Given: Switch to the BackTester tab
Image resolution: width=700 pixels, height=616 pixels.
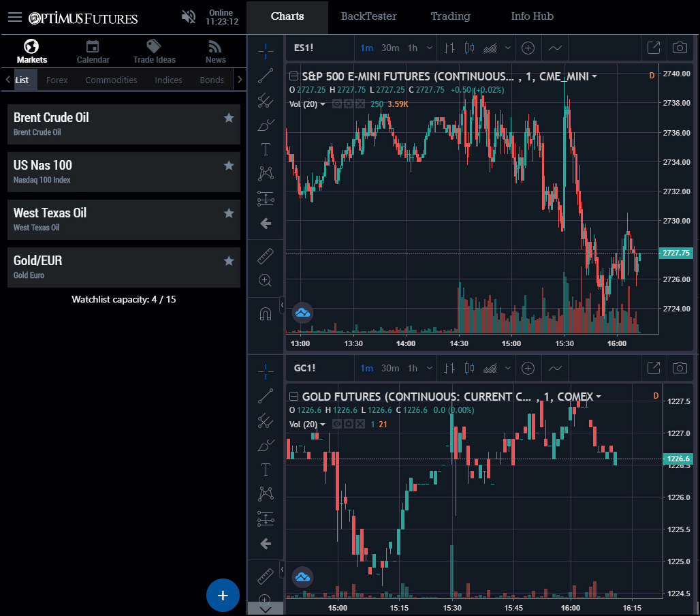Looking at the screenshot, I should pyautogui.click(x=369, y=16).
